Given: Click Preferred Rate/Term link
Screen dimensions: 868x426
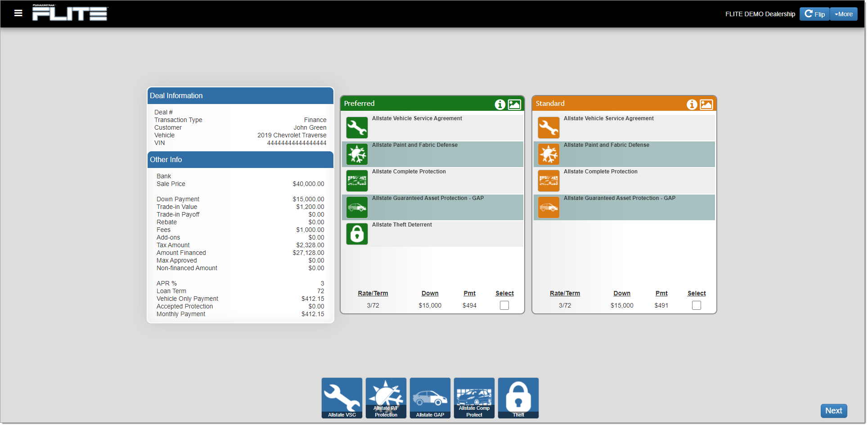Looking at the screenshot, I should tap(373, 293).
